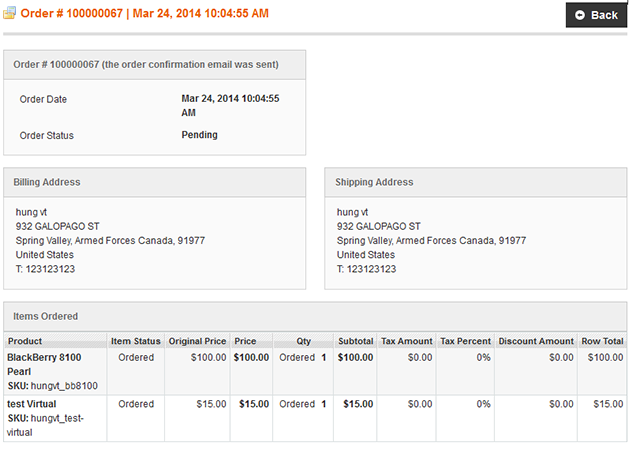640x461 pixels.
Task: Click the Qty column header
Action: click(303, 341)
